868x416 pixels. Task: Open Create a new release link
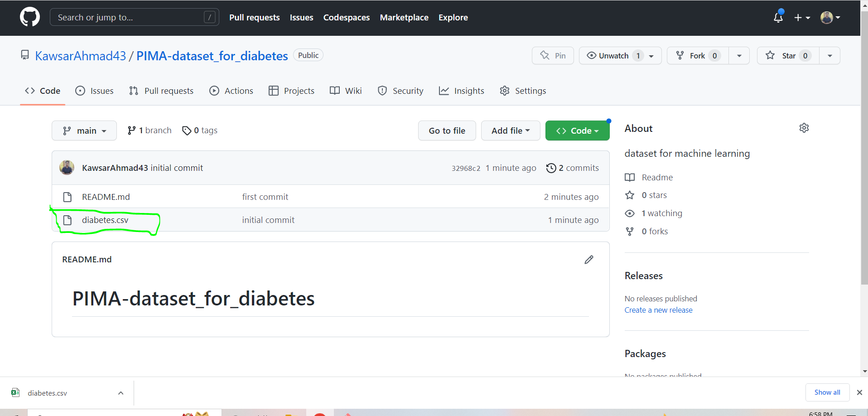658,310
